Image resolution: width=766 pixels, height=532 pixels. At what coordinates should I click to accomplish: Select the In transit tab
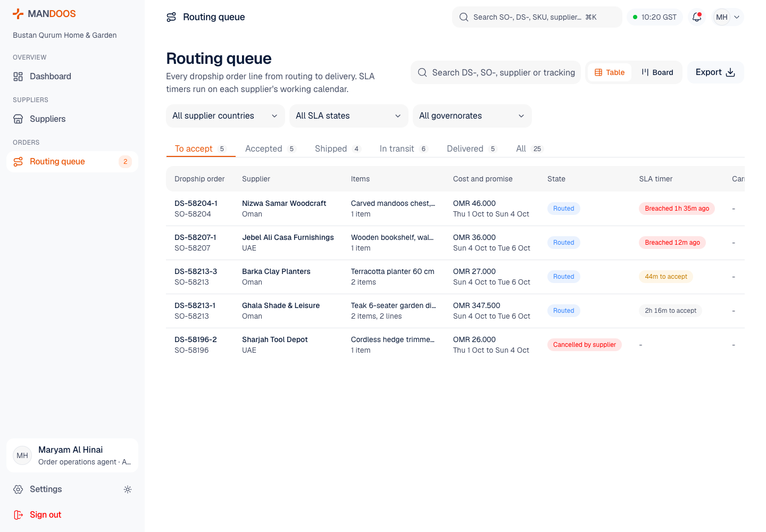pos(404,149)
